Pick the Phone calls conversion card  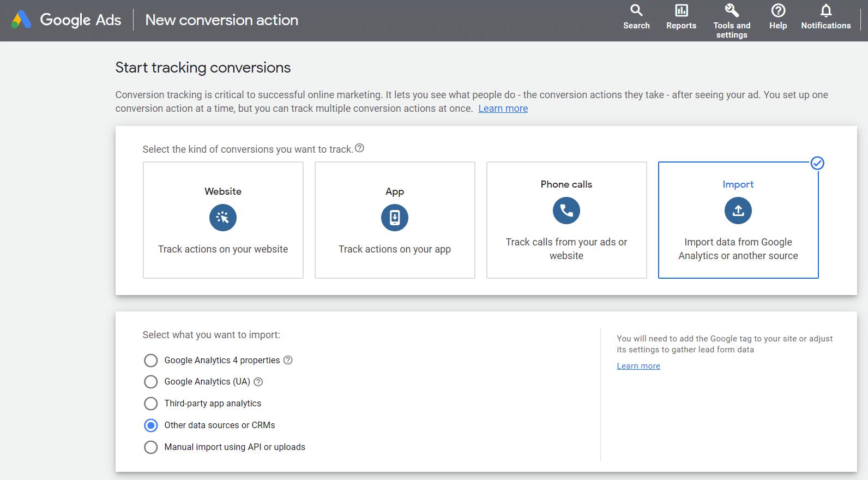click(566, 220)
